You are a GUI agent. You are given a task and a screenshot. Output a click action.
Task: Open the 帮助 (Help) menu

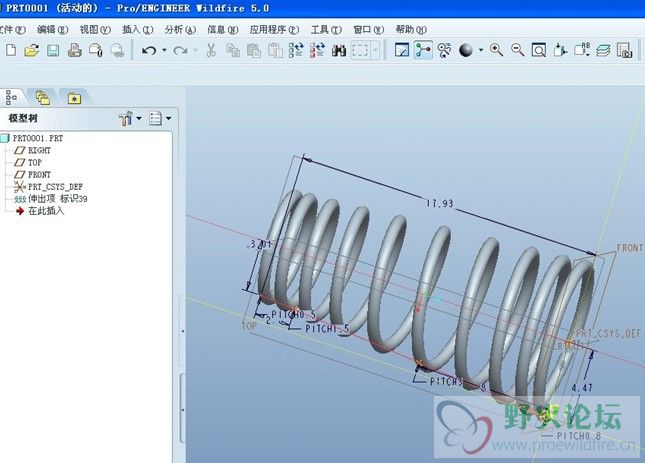tap(411, 30)
